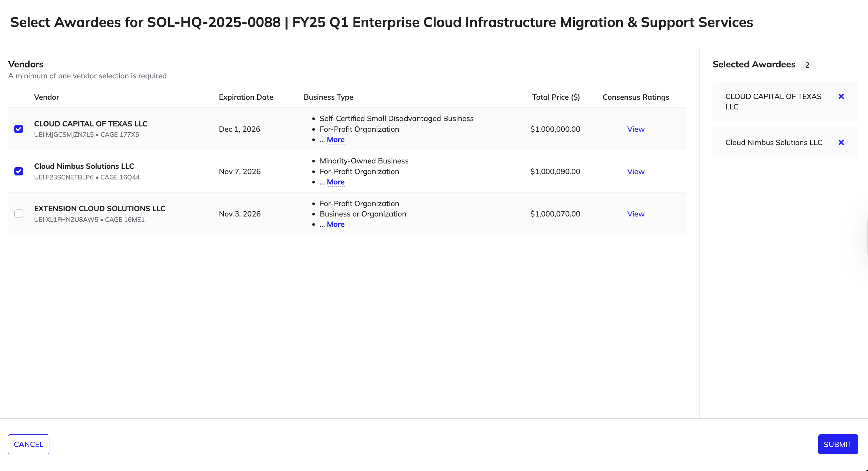Click Self-Certified Small Disadvantaged Business entry

click(x=397, y=119)
